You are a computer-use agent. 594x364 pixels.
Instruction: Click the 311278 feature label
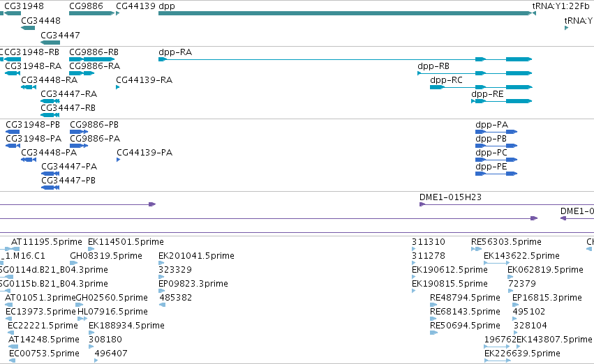coord(429,256)
